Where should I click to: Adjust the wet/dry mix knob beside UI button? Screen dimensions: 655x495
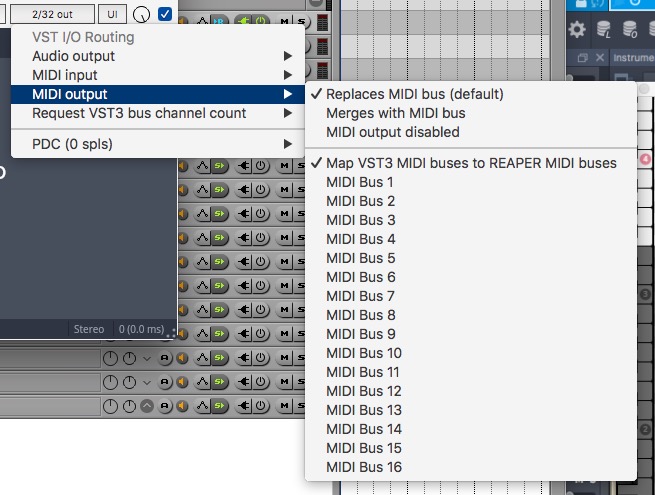pos(141,15)
